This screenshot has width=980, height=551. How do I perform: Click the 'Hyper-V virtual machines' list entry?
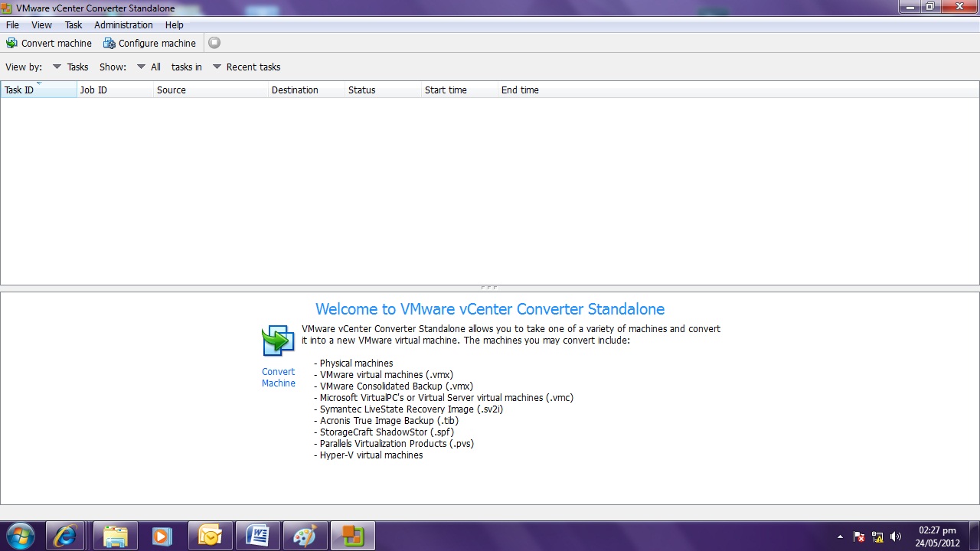[x=371, y=455]
